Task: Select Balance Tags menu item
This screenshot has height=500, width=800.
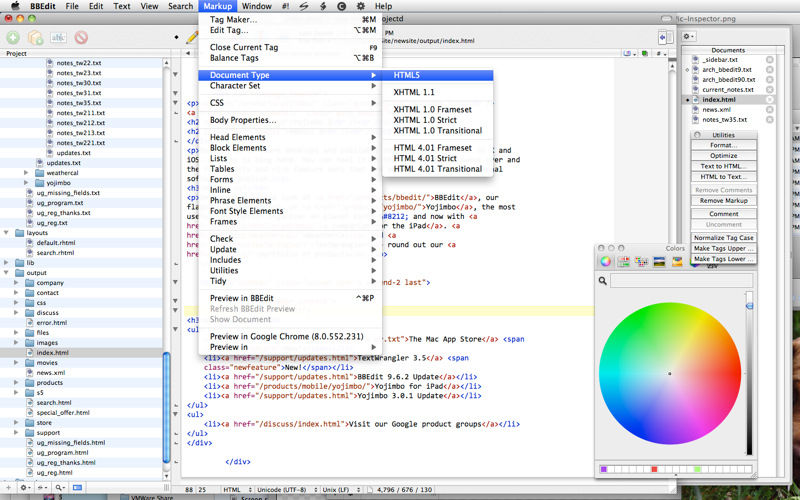Action: pos(290,58)
